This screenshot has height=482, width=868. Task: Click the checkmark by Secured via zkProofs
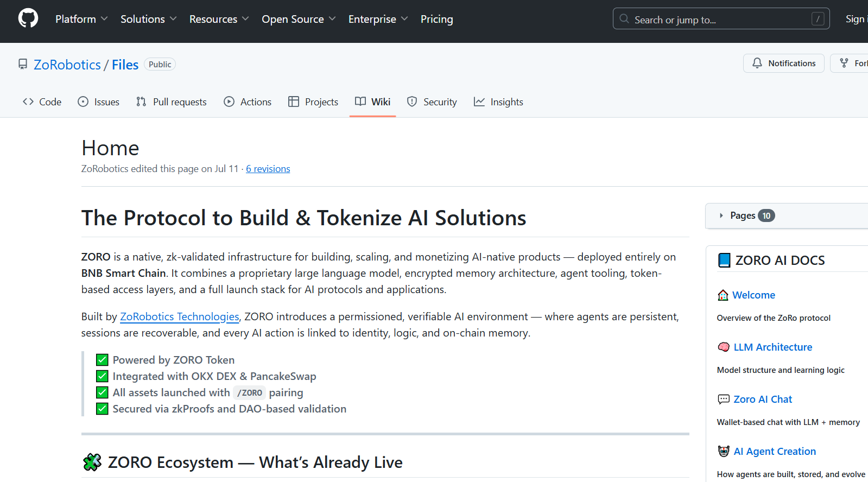[102, 409]
